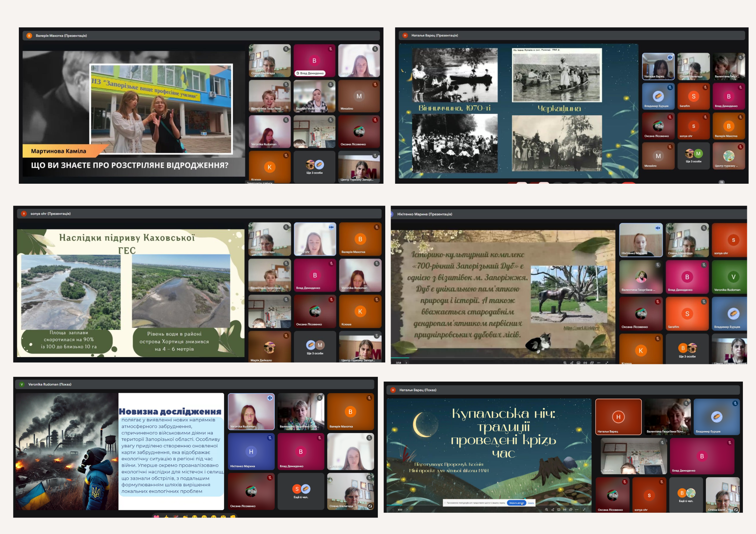Click zoom magnifier under Купальська ніч slide
The height and width of the screenshot is (534, 756).
[547, 509]
